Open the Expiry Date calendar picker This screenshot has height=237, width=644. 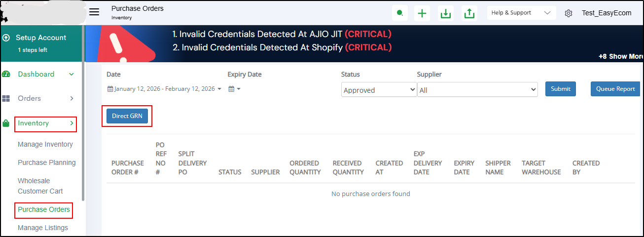tap(234, 89)
